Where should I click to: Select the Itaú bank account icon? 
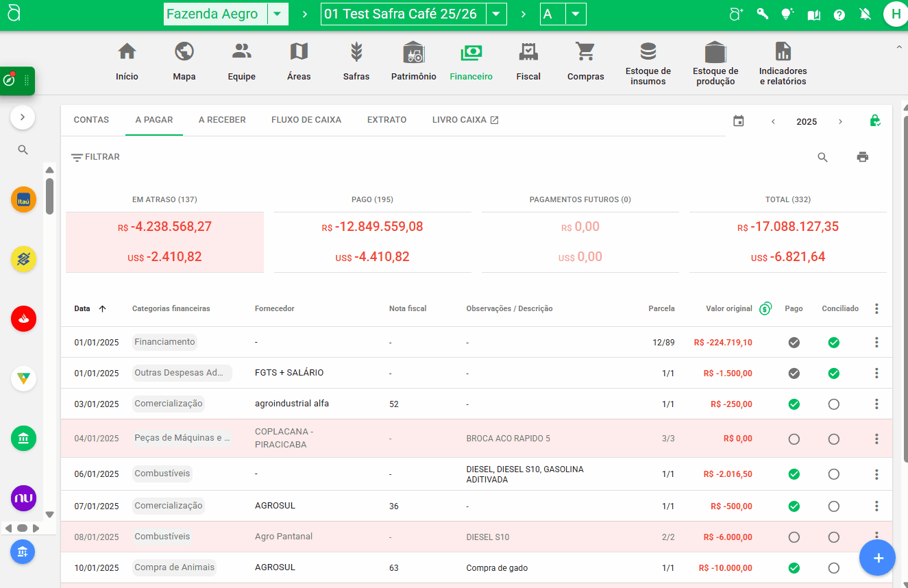pyautogui.click(x=23, y=199)
